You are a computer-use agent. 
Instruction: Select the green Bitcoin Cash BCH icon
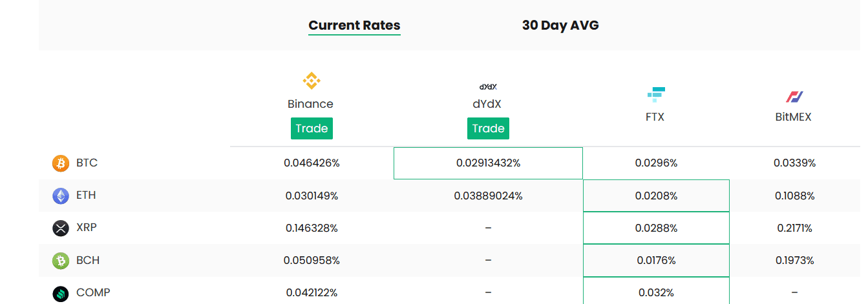tap(60, 261)
